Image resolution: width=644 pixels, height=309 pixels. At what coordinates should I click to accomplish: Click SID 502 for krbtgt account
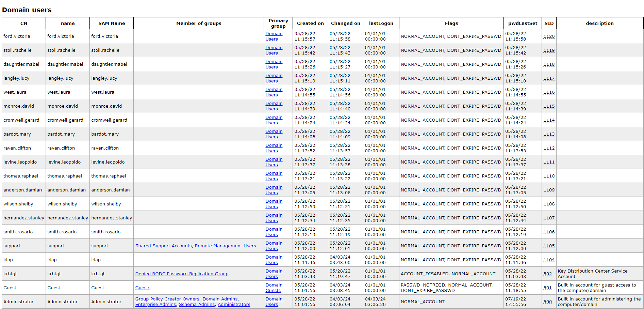(x=547, y=274)
